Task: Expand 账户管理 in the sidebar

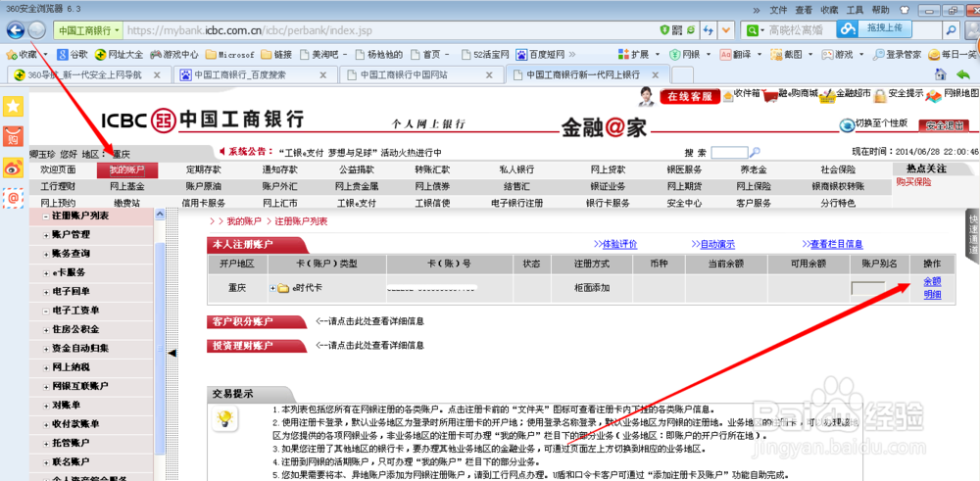Action: click(x=46, y=235)
